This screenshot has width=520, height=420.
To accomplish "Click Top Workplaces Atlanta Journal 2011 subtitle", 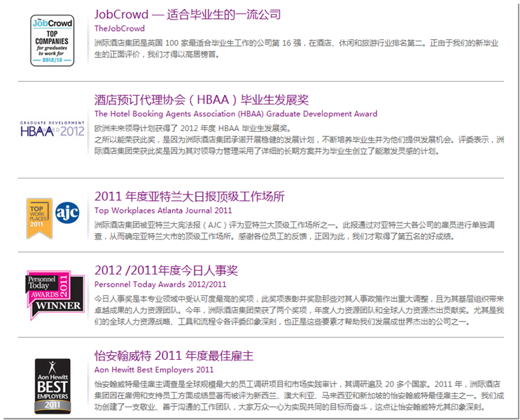I will coord(163,210).
